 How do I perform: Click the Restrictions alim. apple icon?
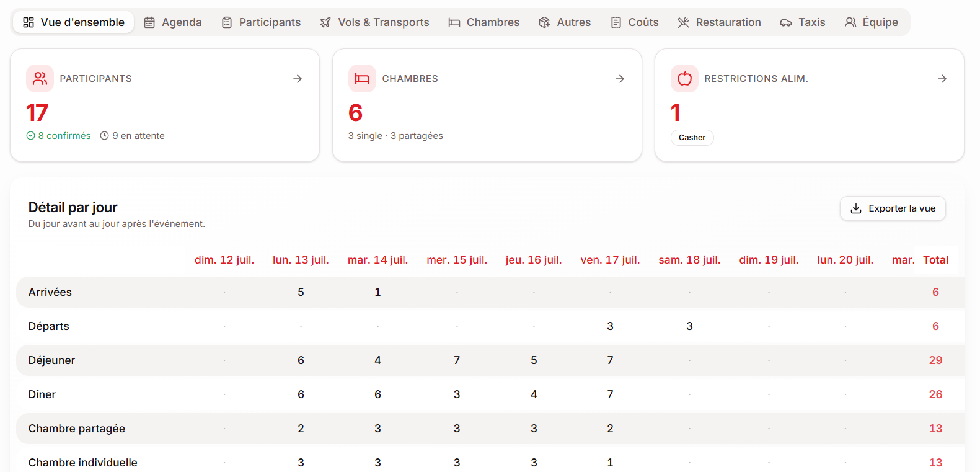click(684, 79)
